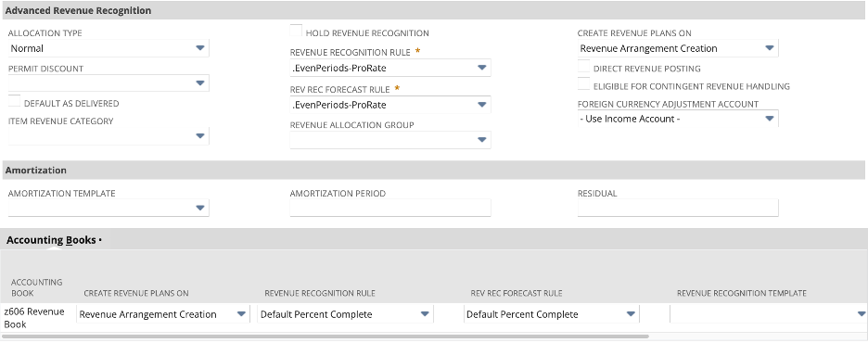Toggle Eligible for Contingent Revenue Handling checkbox

[584, 84]
